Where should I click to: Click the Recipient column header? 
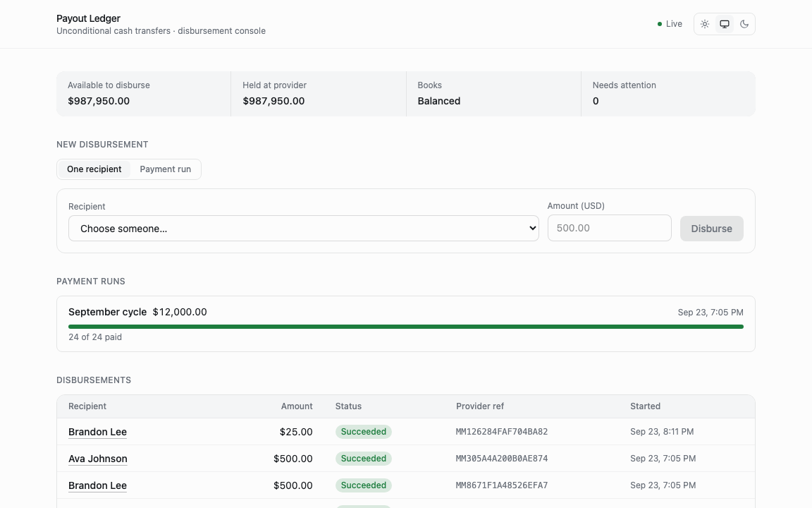coord(87,406)
